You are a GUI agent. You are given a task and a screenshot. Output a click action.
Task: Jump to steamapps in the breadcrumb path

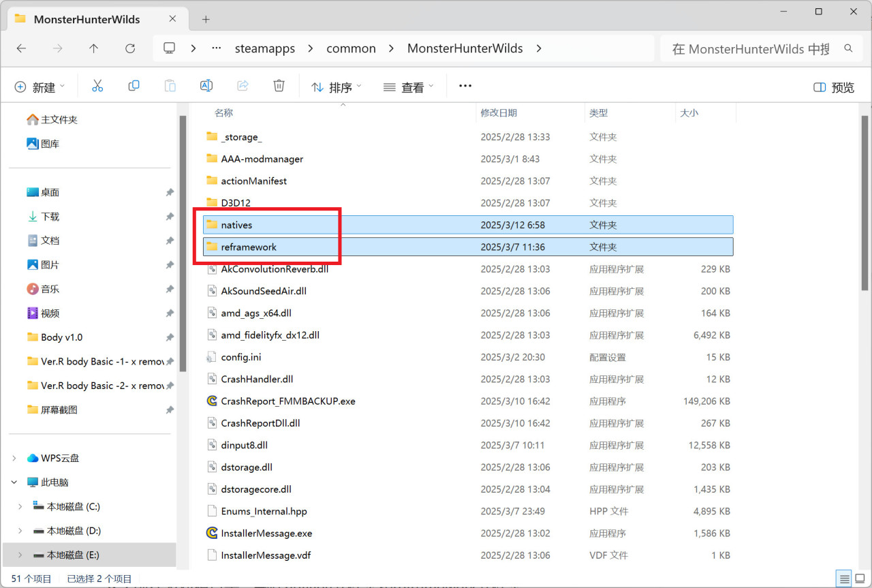265,48
